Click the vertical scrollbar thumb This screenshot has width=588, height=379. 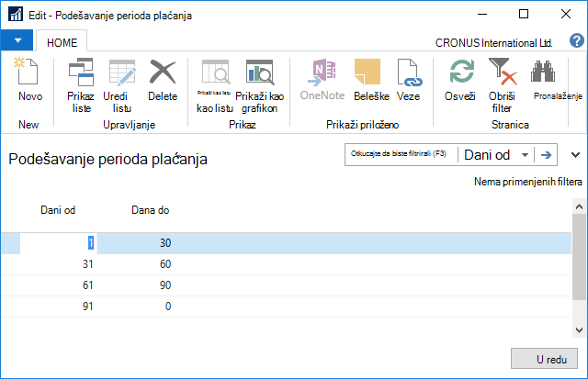579,257
